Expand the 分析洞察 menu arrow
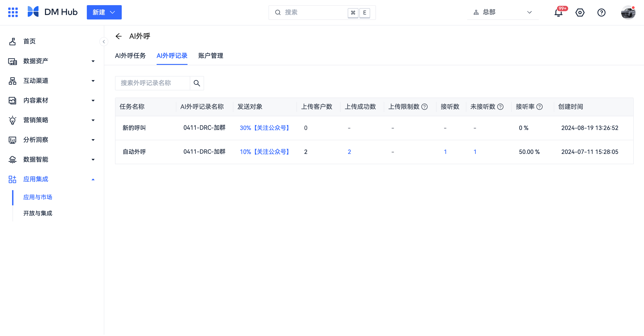644x336 pixels. coord(93,140)
